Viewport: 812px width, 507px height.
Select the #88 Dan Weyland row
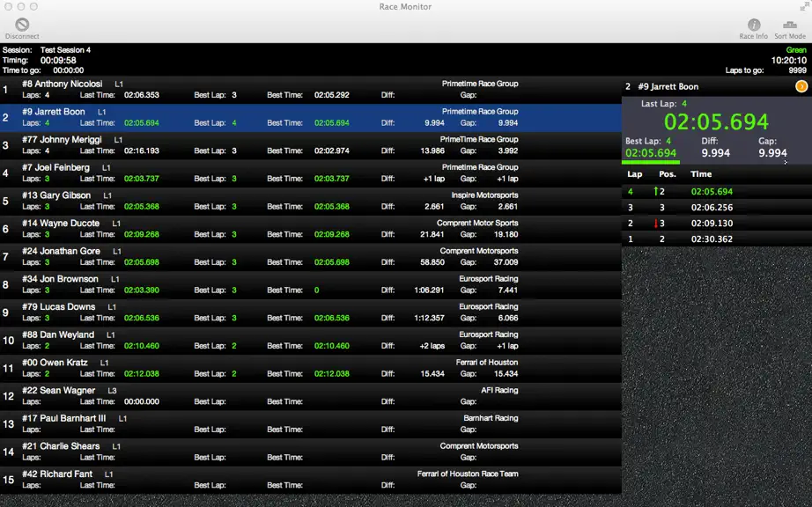(311, 342)
